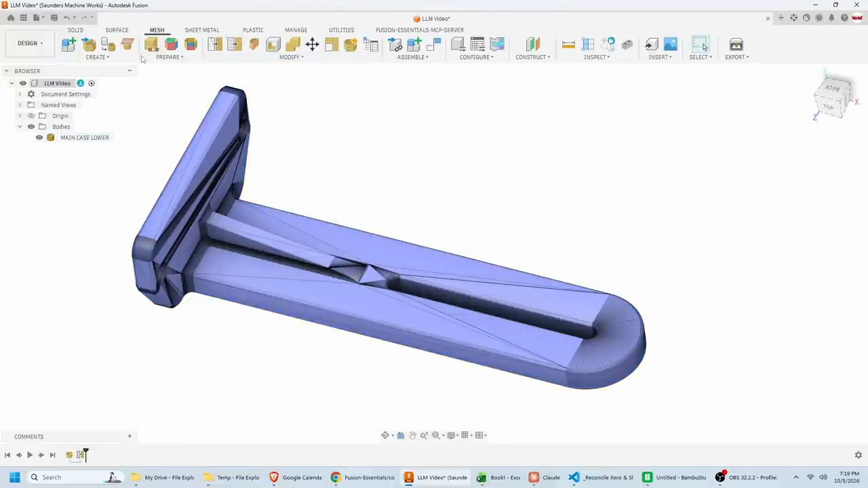Collapse the LLM Video root node
This screenshot has width=868, height=488.
(12, 83)
